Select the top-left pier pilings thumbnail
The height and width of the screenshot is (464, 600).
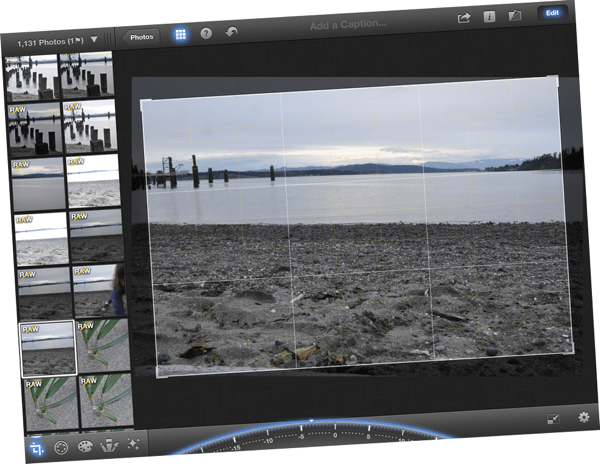(x=30, y=77)
